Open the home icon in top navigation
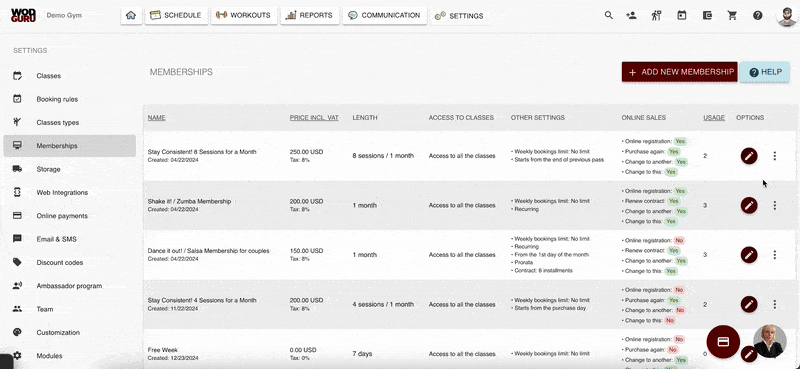Screen dimensions: 800x369 pyautogui.click(x=131, y=15)
